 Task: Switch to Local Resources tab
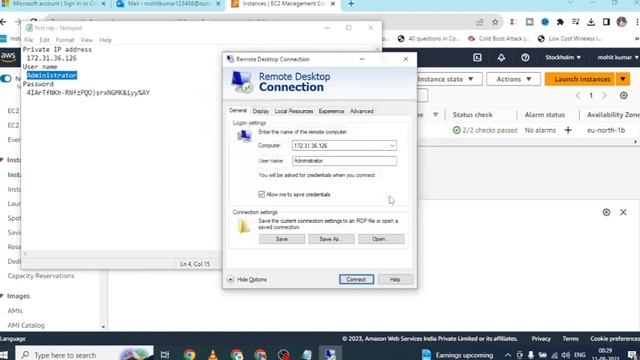click(x=294, y=111)
